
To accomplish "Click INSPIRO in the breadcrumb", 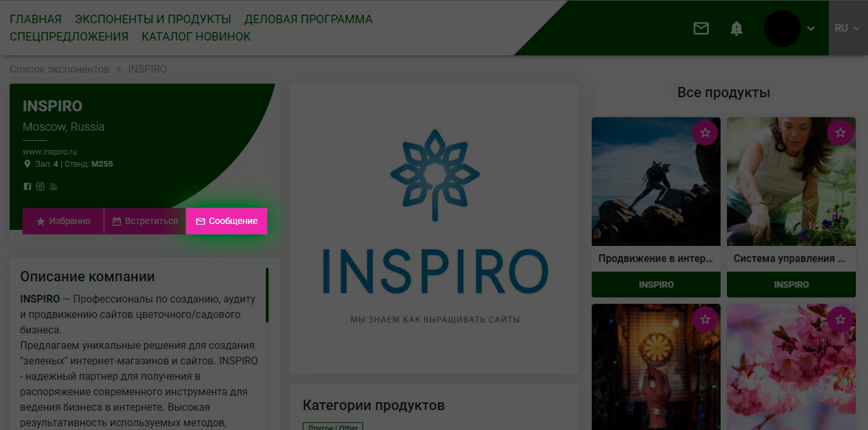I will [147, 69].
